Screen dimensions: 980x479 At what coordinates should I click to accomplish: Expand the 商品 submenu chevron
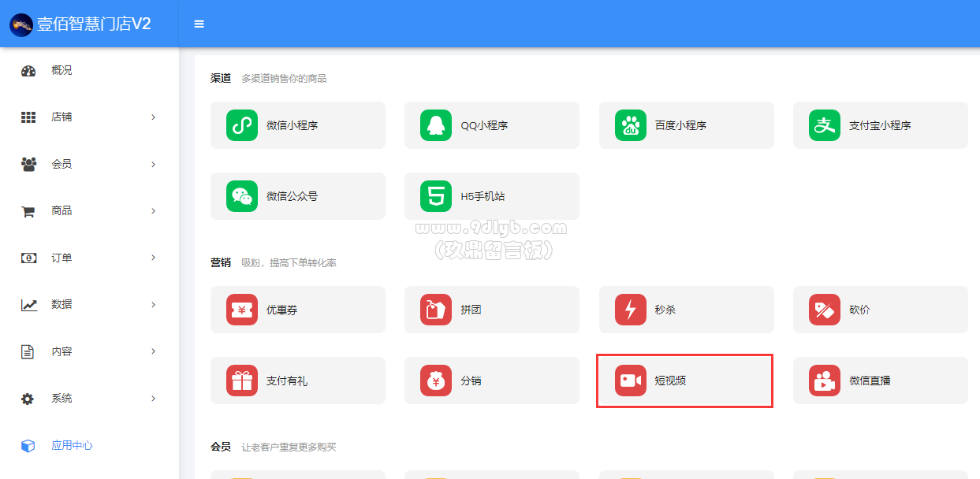154,211
